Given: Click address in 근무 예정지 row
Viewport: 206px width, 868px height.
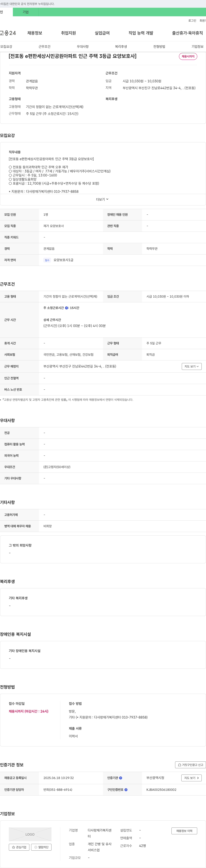Looking at the screenshot, I should [x=80, y=366].
